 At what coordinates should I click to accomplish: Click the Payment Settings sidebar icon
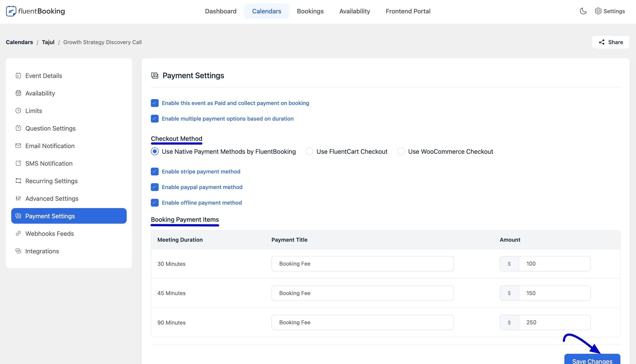pyautogui.click(x=18, y=215)
